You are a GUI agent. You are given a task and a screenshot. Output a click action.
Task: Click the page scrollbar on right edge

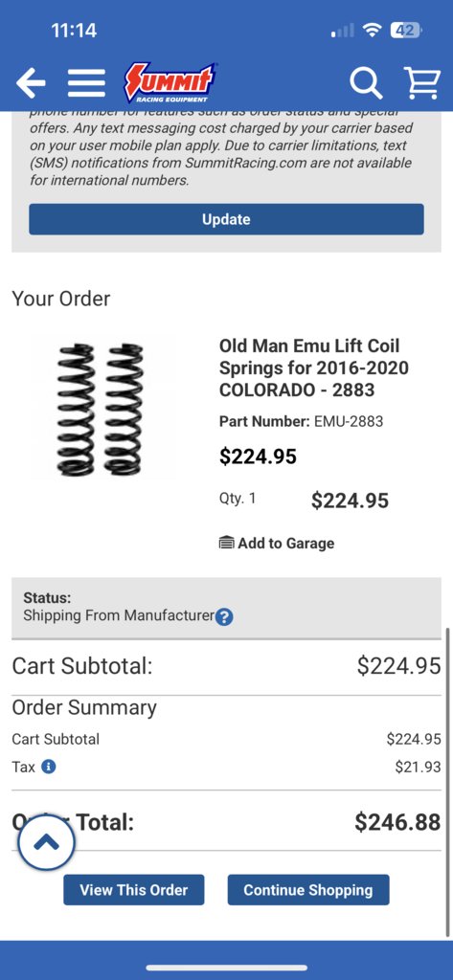[447, 781]
